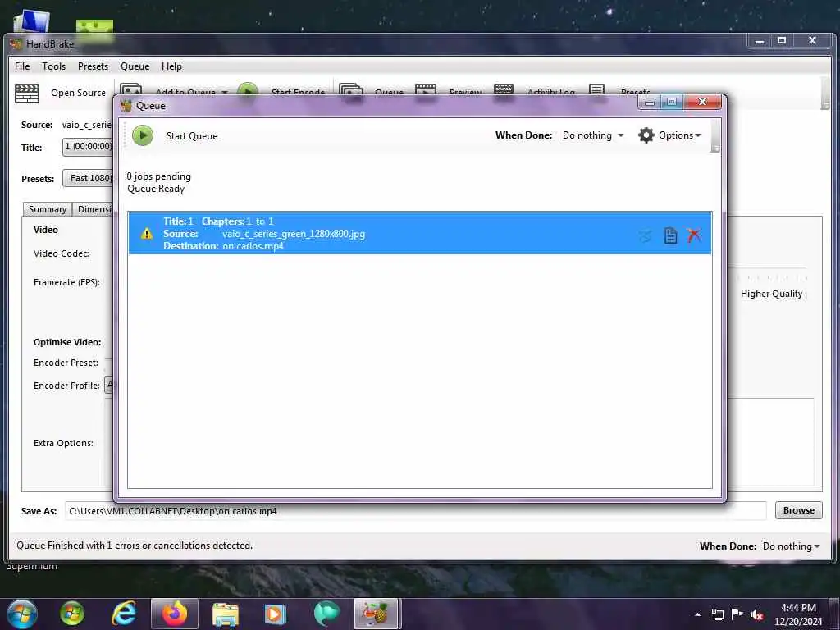The height and width of the screenshot is (630, 840).
Task: Minimize the Queue window
Action: [x=650, y=102]
